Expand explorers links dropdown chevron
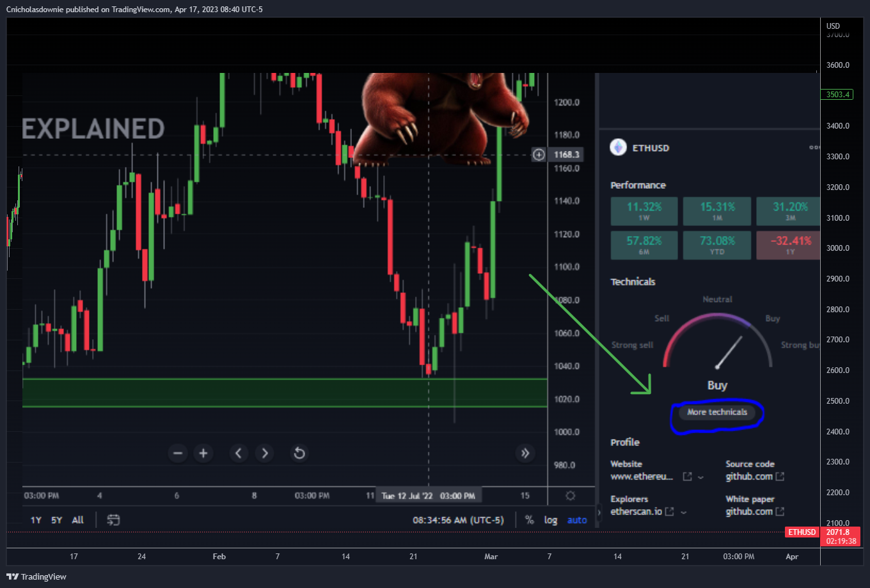870x588 pixels. pyautogui.click(x=683, y=513)
